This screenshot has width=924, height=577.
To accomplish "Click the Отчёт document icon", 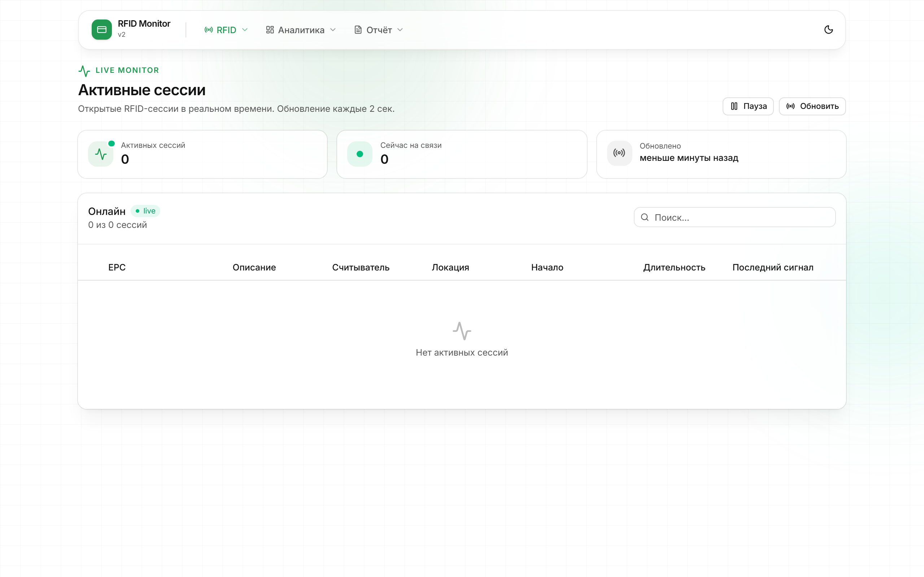I will tap(358, 30).
